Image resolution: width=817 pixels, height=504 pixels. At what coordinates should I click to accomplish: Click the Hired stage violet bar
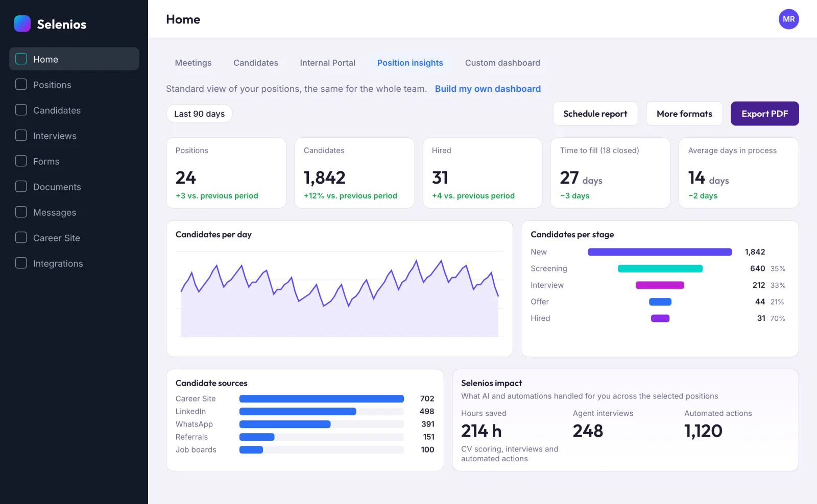pyautogui.click(x=660, y=318)
